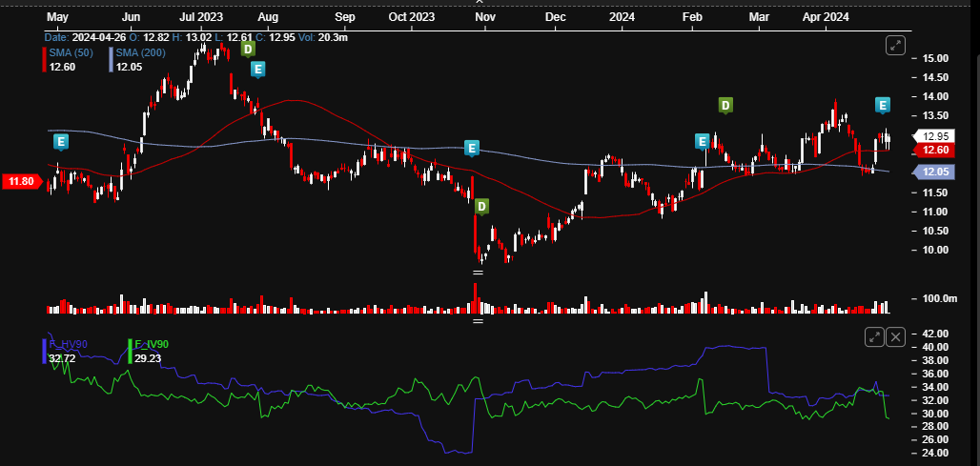Select the SMA (200) indicator legend

tap(141, 53)
